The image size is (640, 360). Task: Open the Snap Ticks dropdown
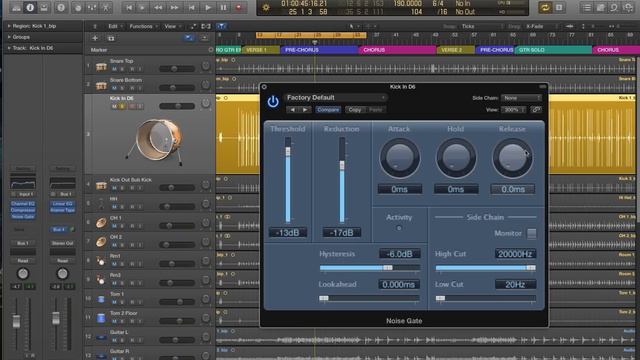click(481, 26)
